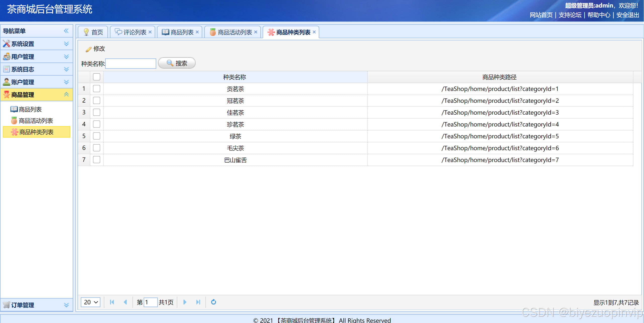The height and width of the screenshot is (323, 644).
Task: Click the refresh icon in pagination bar
Action: pyautogui.click(x=213, y=302)
